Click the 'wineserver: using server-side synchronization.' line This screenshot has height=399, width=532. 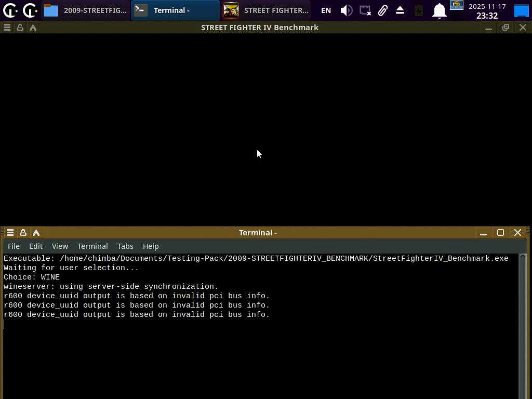click(x=111, y=286)
